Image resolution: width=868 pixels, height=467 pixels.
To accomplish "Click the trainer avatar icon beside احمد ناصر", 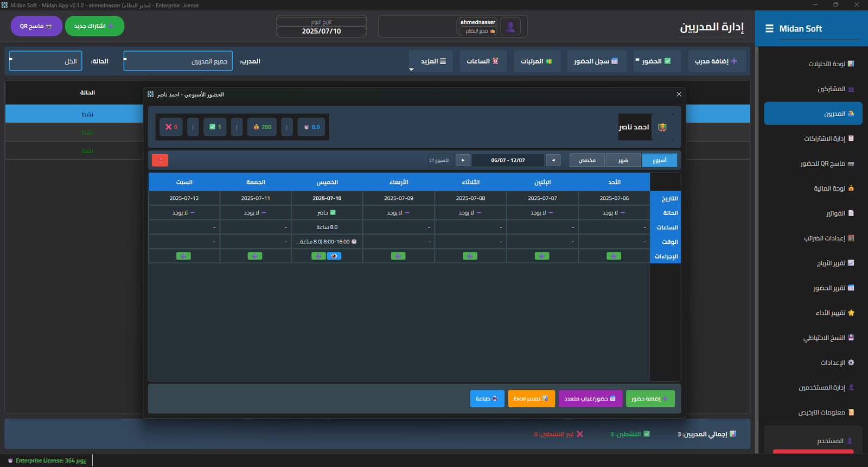I will (x=662, y=127).
